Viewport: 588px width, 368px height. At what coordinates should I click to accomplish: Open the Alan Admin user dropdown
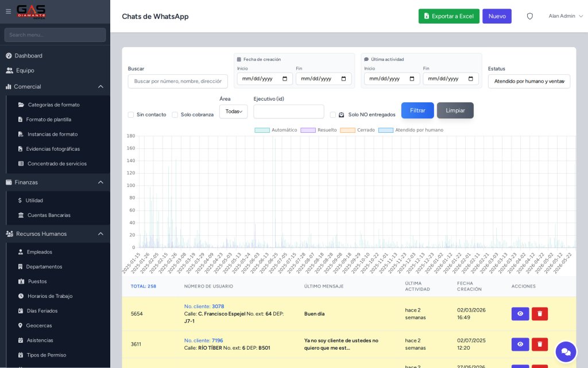point(566,16)
